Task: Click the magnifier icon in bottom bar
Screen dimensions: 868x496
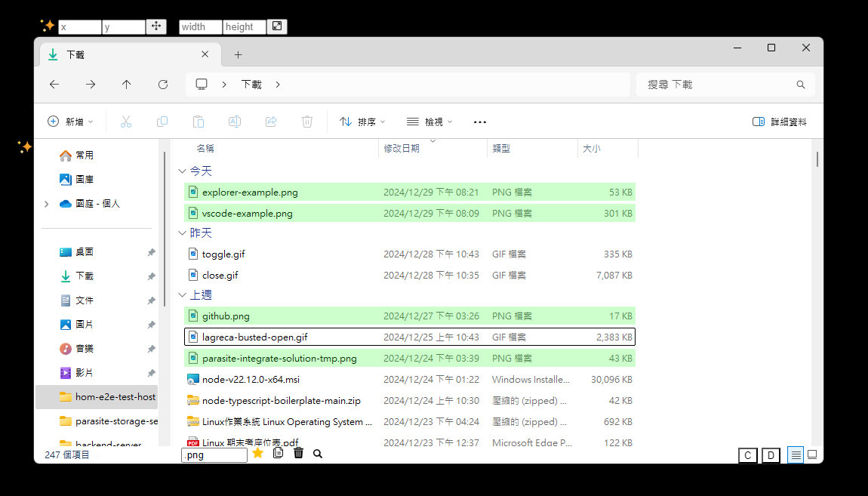Action: click(x=318, y=454)
